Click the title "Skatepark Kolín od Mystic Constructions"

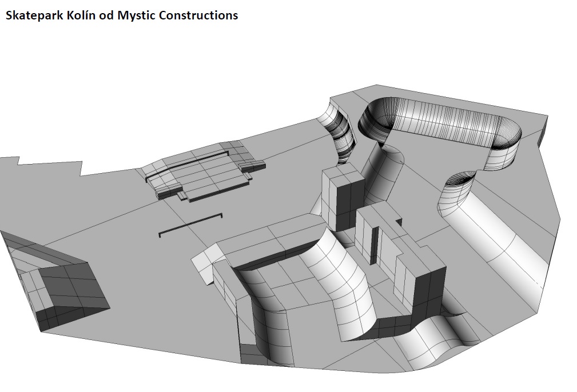point(122,15)
